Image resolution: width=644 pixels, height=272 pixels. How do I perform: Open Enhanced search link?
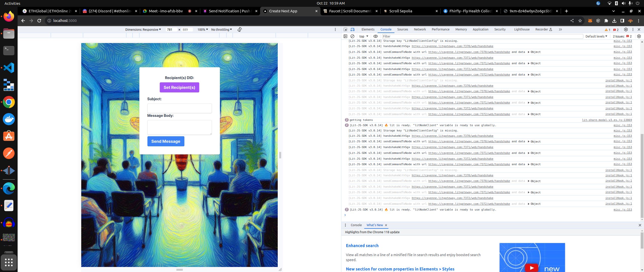[x=362, y=246]
